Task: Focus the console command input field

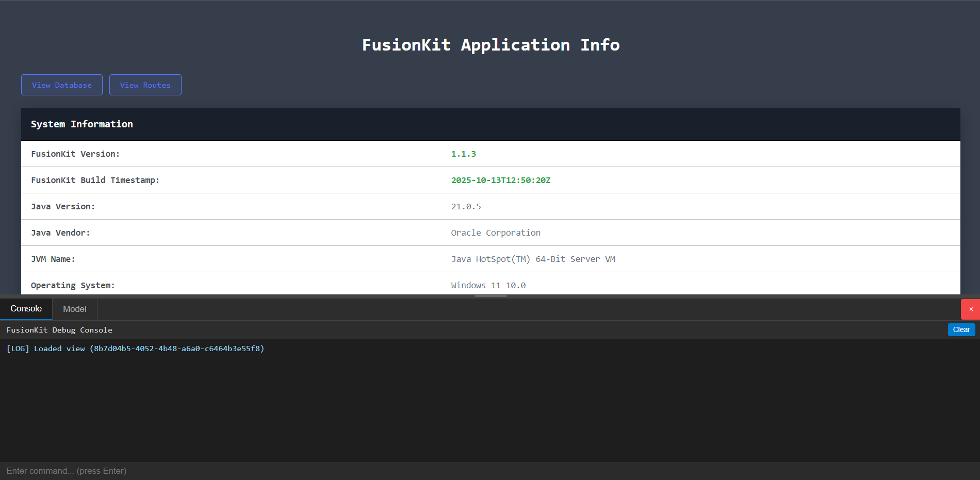Action: coord(490,471)
